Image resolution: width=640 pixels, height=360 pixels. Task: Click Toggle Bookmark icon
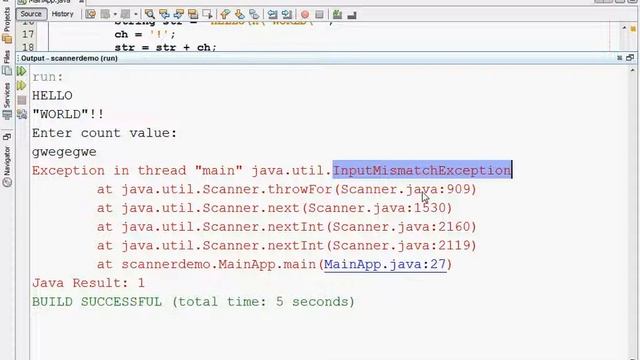pos(254,15)
